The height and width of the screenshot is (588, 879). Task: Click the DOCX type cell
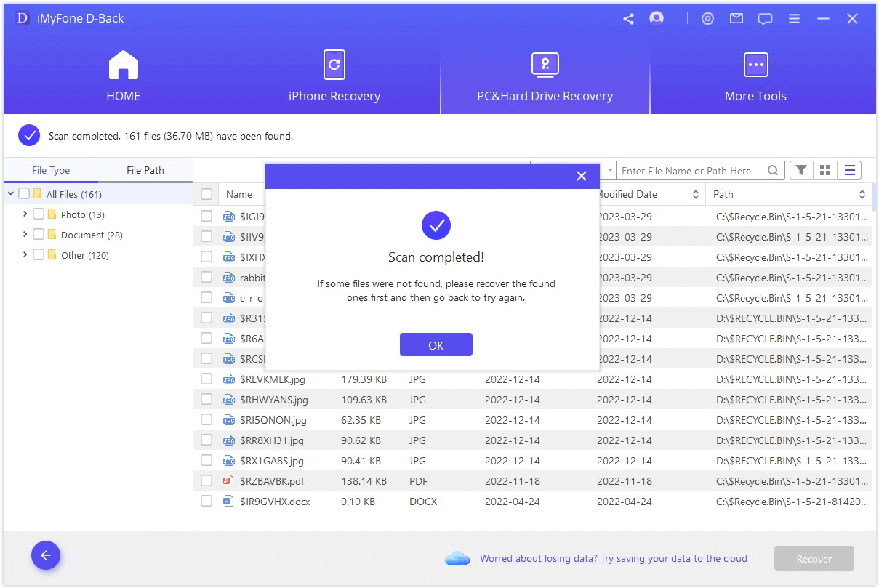[x=423, y=502]
